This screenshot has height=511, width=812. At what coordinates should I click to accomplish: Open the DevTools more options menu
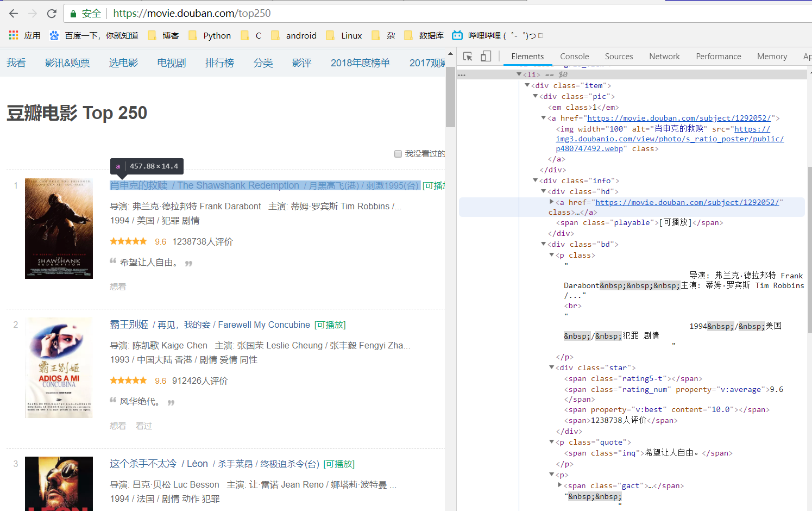461,74
